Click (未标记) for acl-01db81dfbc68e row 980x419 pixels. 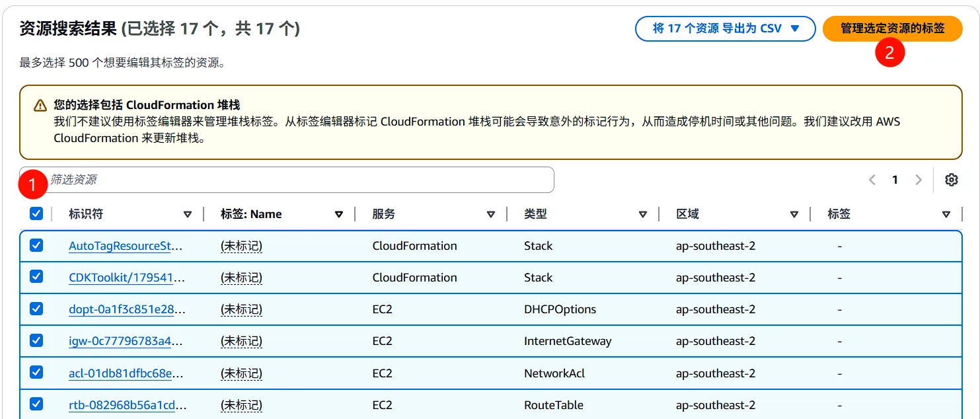pos(241,373)
